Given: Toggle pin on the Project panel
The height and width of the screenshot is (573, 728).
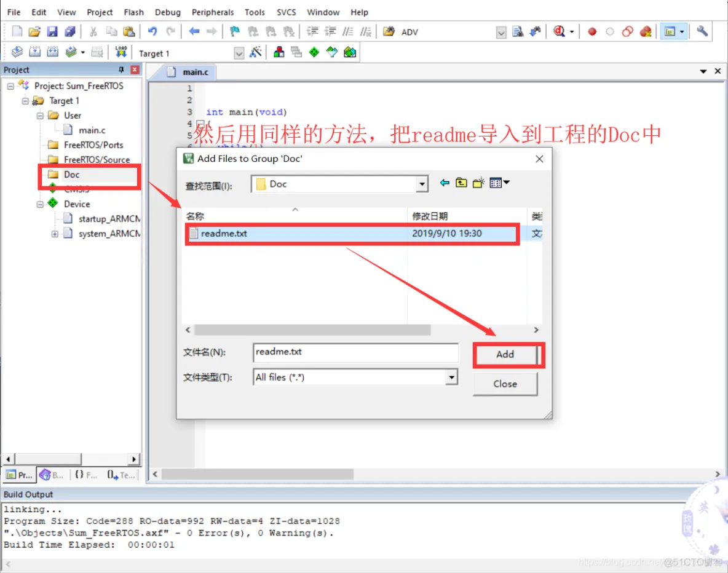Looking at the screenshot, I should coord(121,69).
